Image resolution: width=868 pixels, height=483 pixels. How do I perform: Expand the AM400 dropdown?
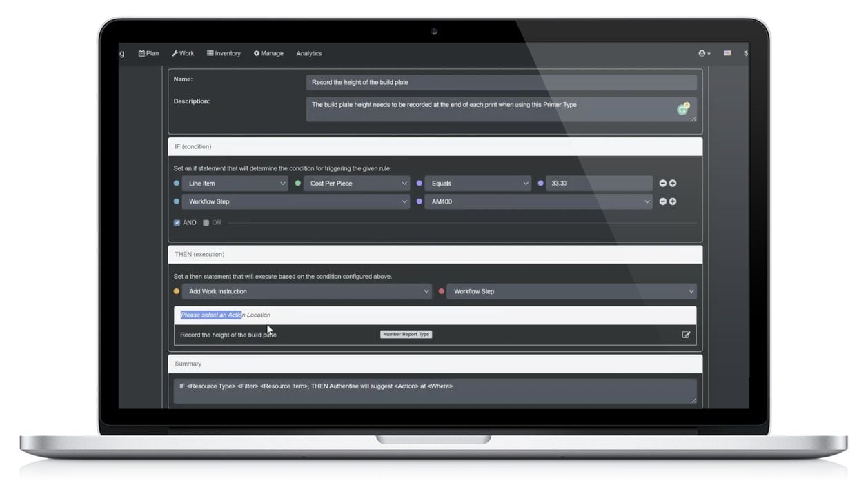pyautogui.click(x=538, y=201)
